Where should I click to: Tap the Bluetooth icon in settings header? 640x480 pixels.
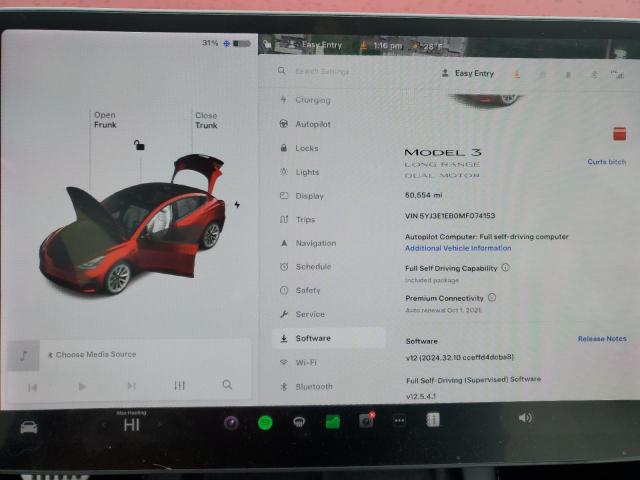[594, 74]
